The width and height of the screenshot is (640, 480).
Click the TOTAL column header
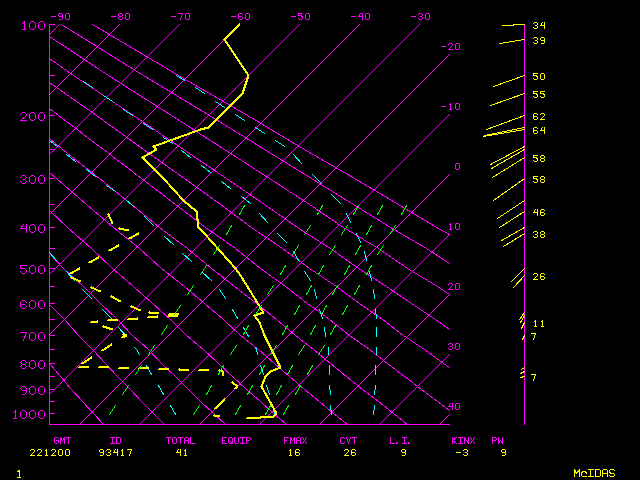point(181,440)
